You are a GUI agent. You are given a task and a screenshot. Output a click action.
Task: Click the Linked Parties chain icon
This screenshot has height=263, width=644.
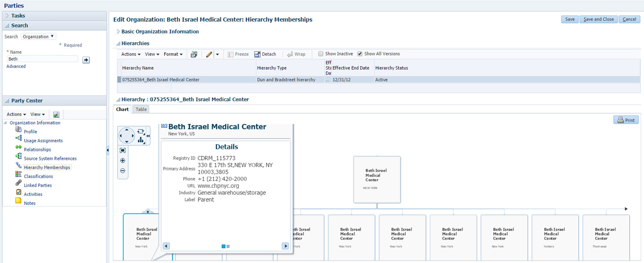[x=18, y=183]
